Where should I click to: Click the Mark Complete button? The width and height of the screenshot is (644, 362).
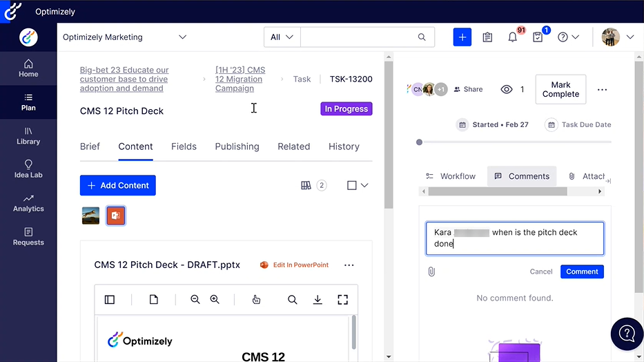[x=560, y=90]
